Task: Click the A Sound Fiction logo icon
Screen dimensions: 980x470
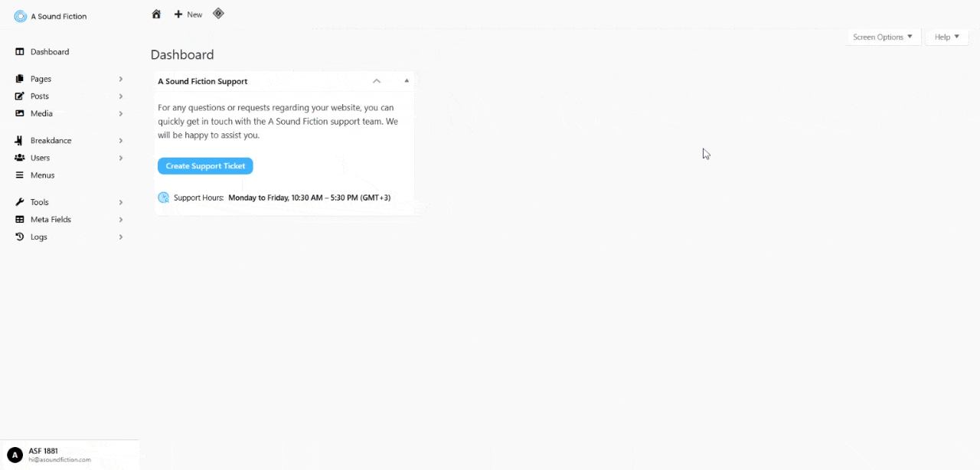Action: pos(21,16)
